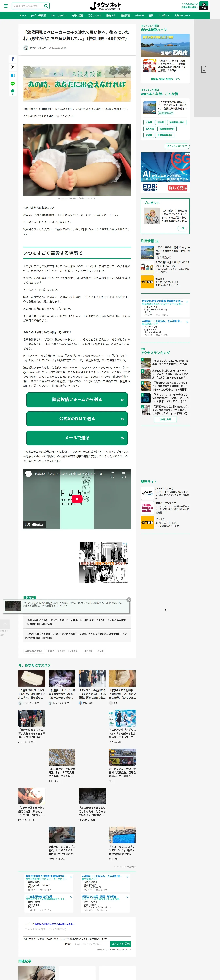Screen dimensions: 220x980
Task: Select the ほっこりタウン nav item
Action: click(58, 16)
